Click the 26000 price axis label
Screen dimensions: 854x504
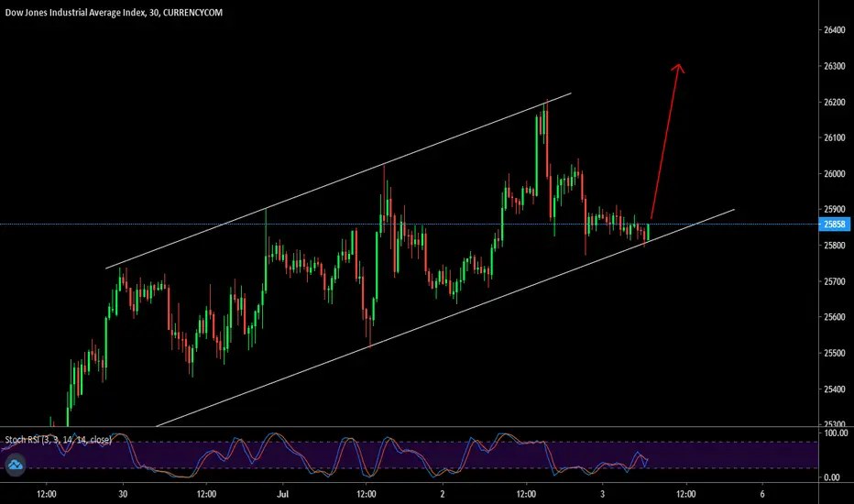(835, 174)
